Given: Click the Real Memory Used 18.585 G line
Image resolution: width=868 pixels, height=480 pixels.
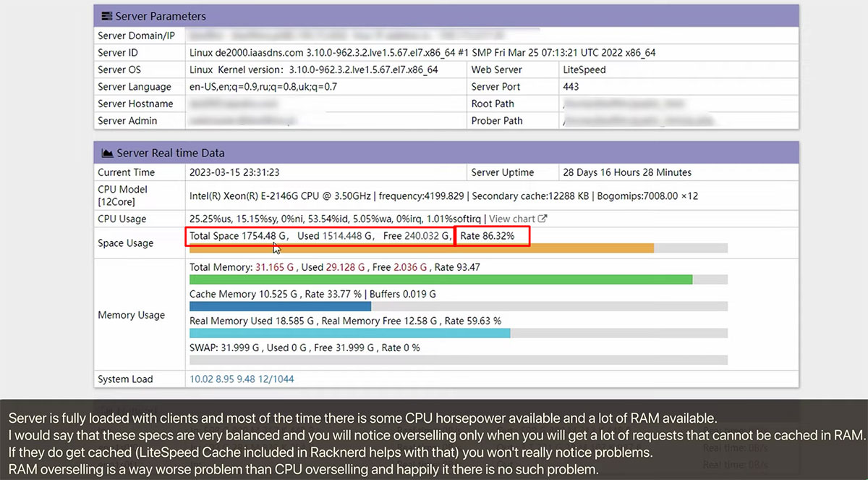Looking at the screenshot, I should [345, 321].
